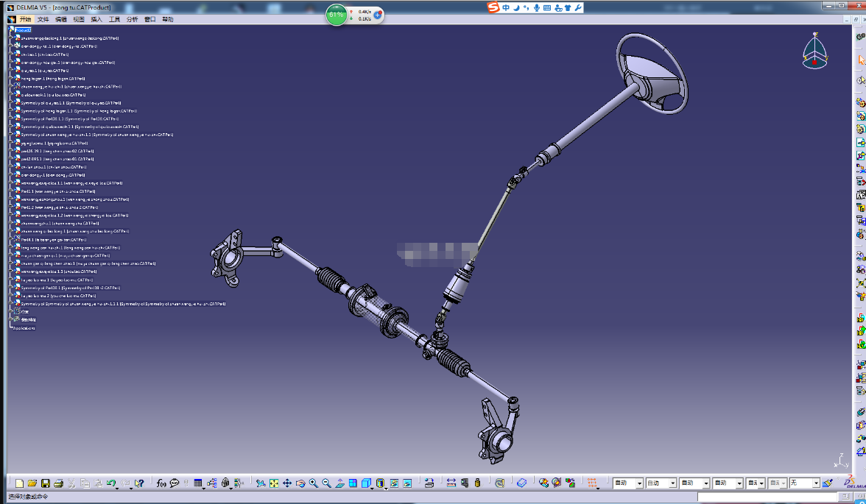This screenshot has height=504, width=866.
Task: Toggle Sogou moon full/half-width icon
Action: [x=516, y=7]
